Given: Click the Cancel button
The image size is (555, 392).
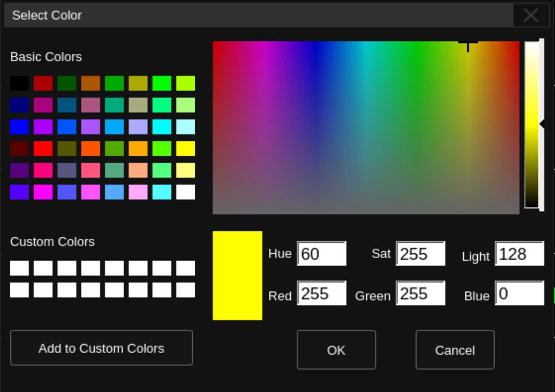Looking at the screenshot, I should click(455, 350).
